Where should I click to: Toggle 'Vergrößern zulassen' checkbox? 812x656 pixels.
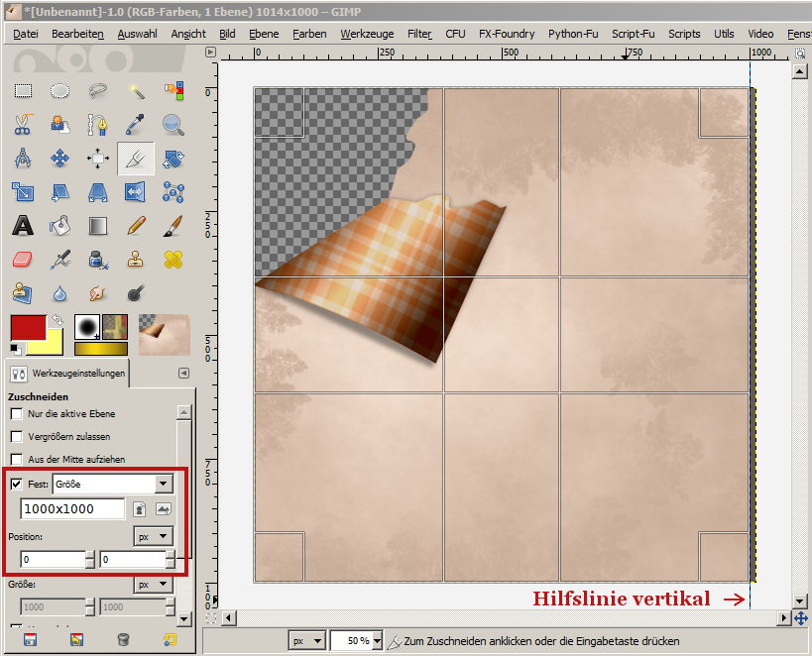[x=16, y=436]
